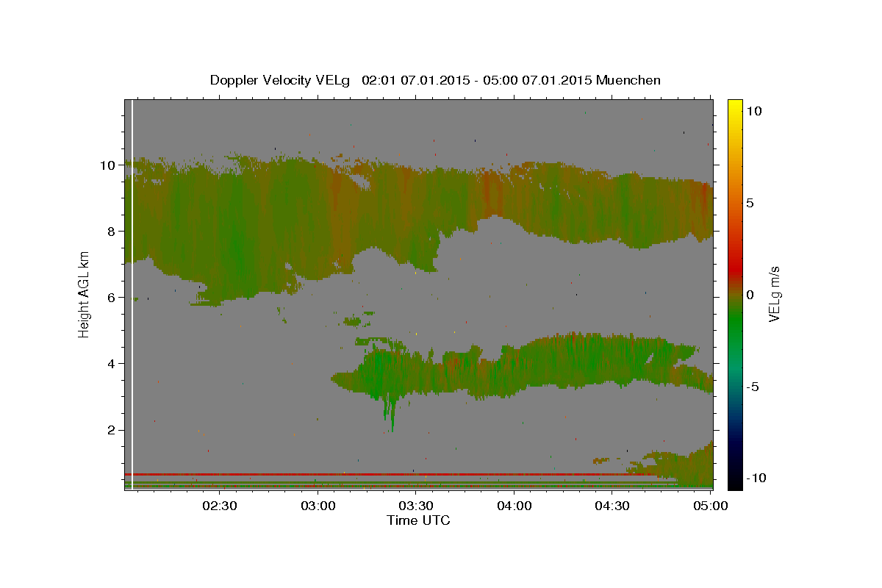
Task: Click the colorbar label 5
Action: (750, 203)
